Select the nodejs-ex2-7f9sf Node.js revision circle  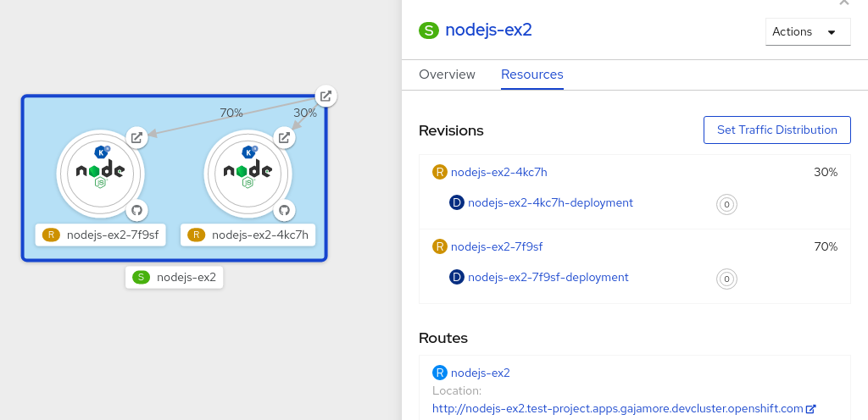[100, 173]
